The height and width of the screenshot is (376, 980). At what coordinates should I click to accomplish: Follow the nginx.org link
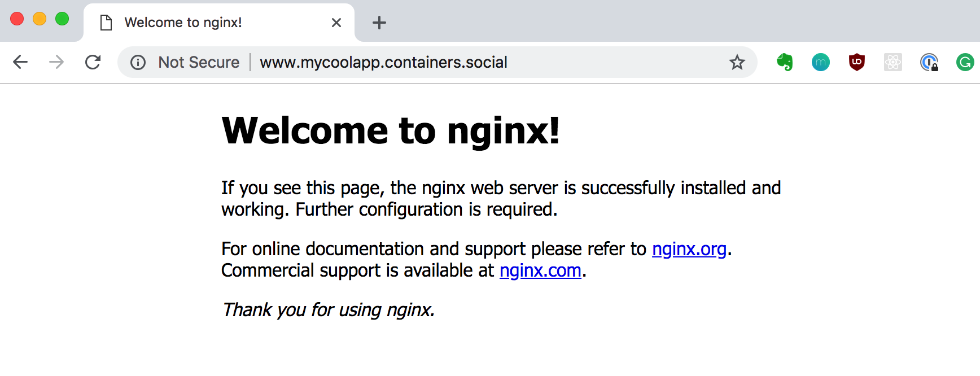[x=689, y=249]
